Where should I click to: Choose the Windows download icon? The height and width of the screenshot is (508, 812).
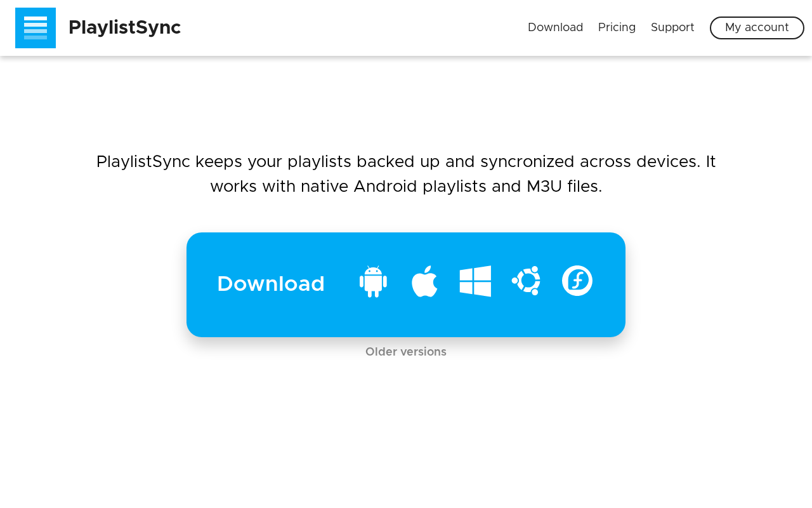(475, 281)
